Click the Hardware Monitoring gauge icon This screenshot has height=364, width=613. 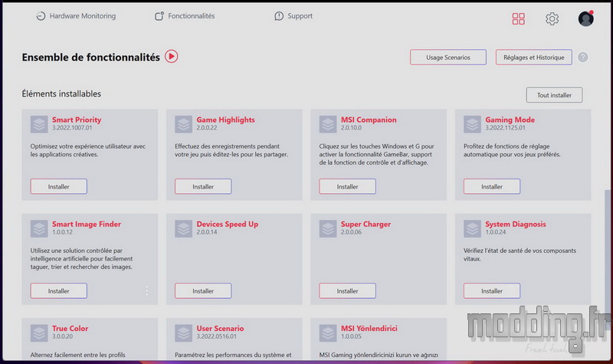coord(41,16)
